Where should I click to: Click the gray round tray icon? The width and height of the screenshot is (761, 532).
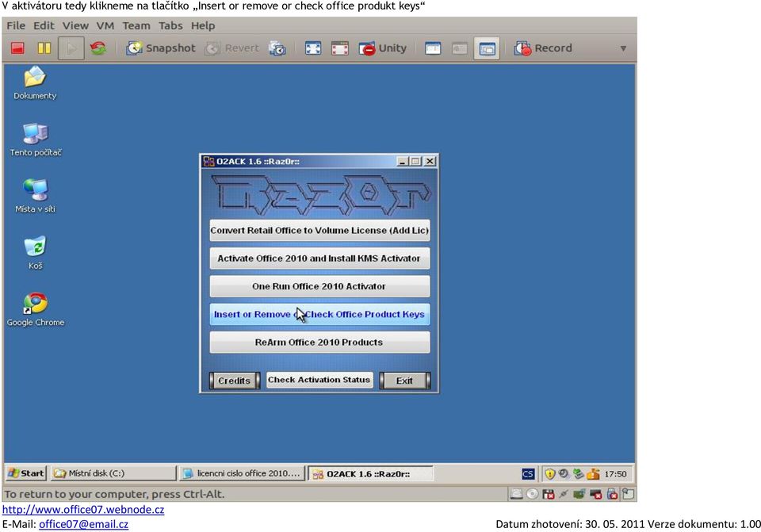(x=564, y=473)
